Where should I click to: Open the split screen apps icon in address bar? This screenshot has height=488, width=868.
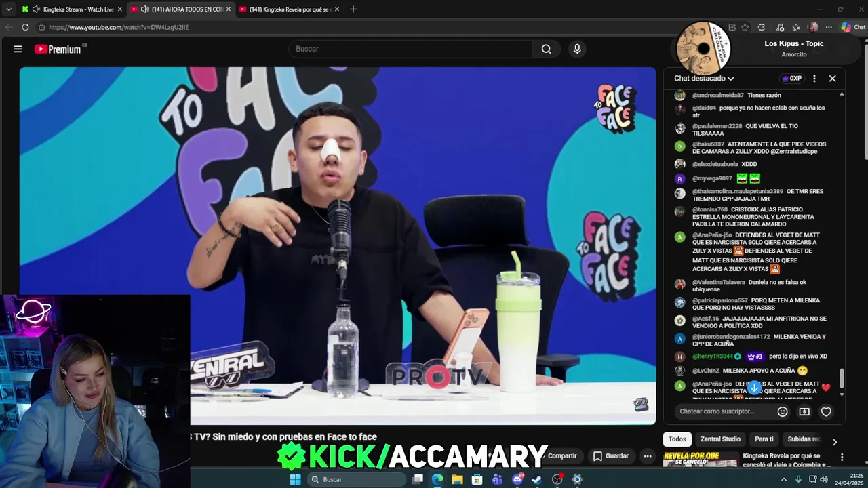pyautogui.click(x=732, y=27)
